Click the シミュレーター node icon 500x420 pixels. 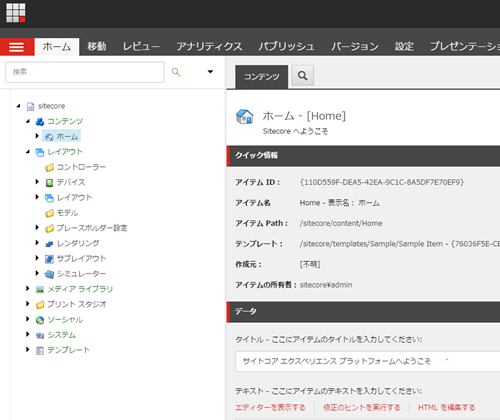pos(49,274)
